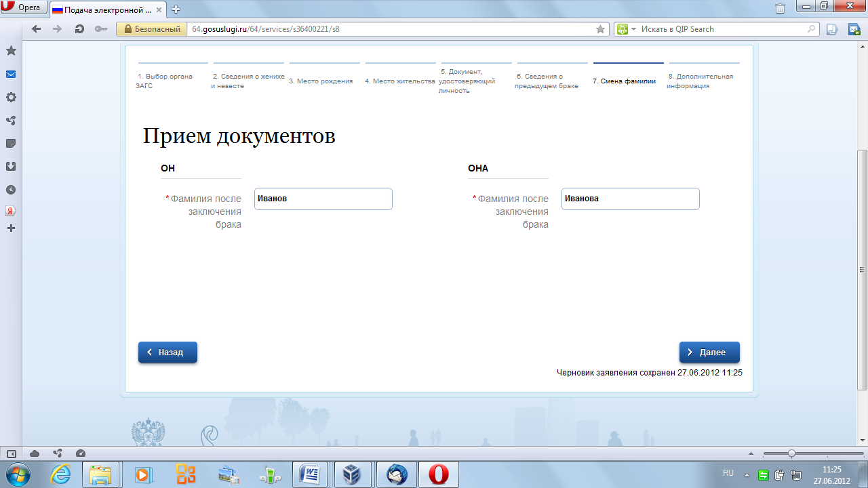The image size is (868, 488).
Task: Open the gear panel in sidebar
Action: pyautogui.click(x=11, y=98)
